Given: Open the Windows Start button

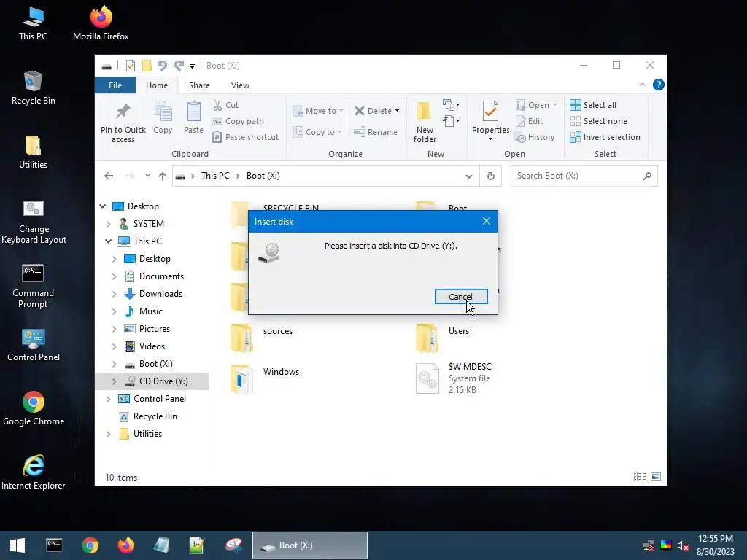Looking at the screenshot, I should (18, 545).
